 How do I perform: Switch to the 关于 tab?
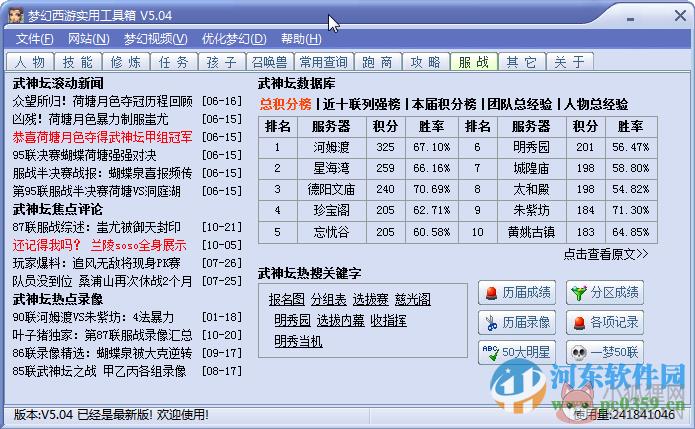(x=570, y=62)
